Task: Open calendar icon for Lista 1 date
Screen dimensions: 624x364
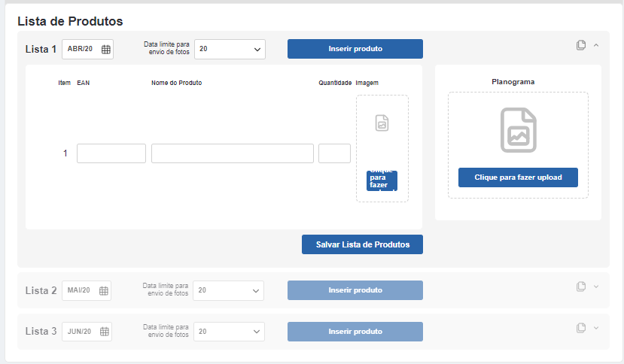Action: [x=106, y=50]
